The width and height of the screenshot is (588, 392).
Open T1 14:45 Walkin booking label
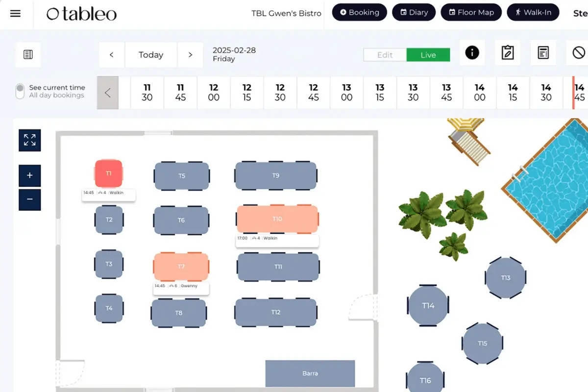[109, 195]
